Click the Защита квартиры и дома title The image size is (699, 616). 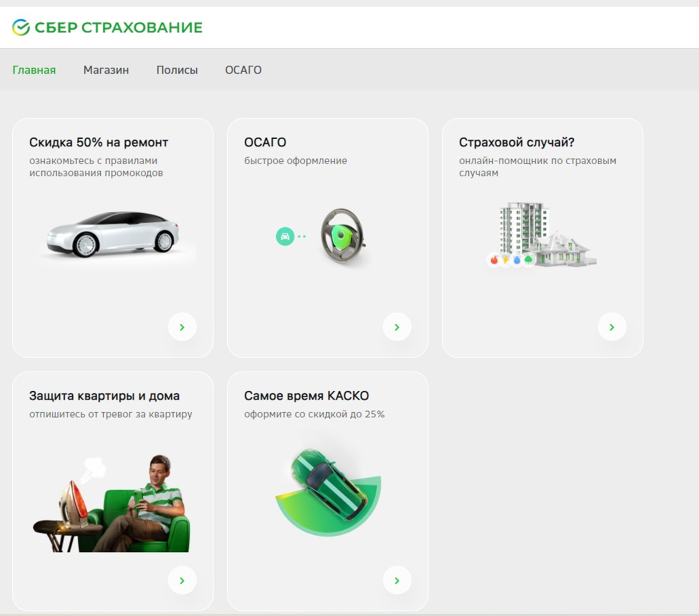pyautogui.click(x=104, y=396)
